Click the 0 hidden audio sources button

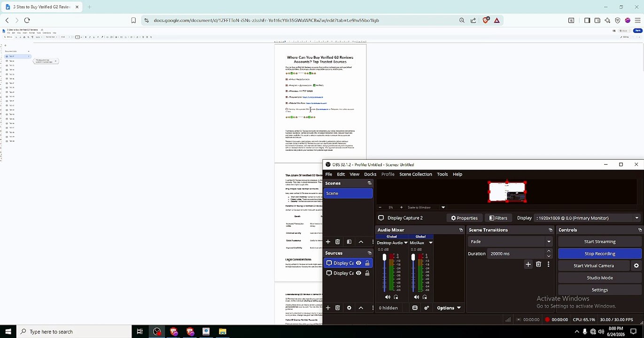(388, 308)
